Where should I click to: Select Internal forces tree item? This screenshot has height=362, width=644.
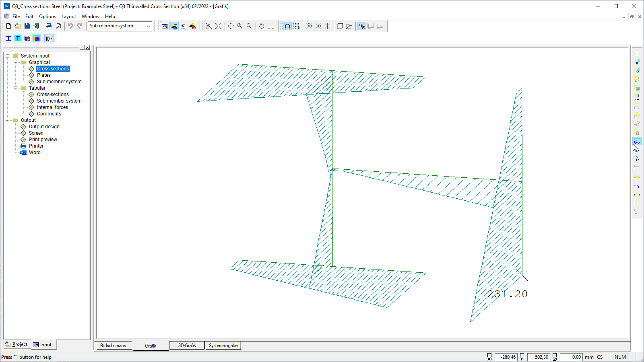pos(52,107)
